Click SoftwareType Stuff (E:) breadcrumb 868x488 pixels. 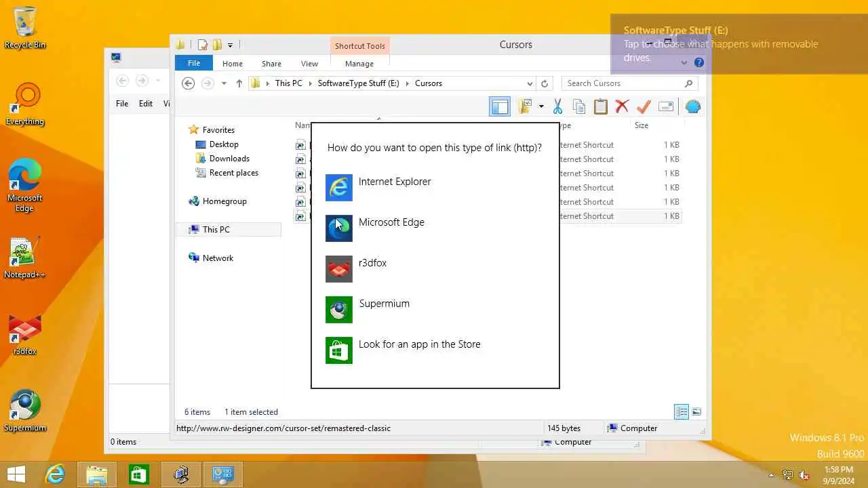point(358,83)
